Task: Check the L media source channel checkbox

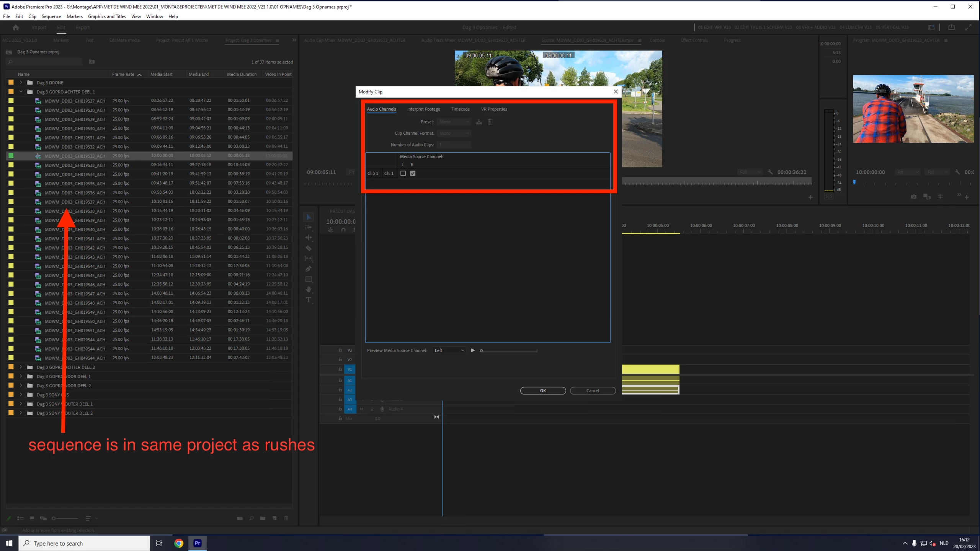Action: pyautogui.click(x=403, y=173)
